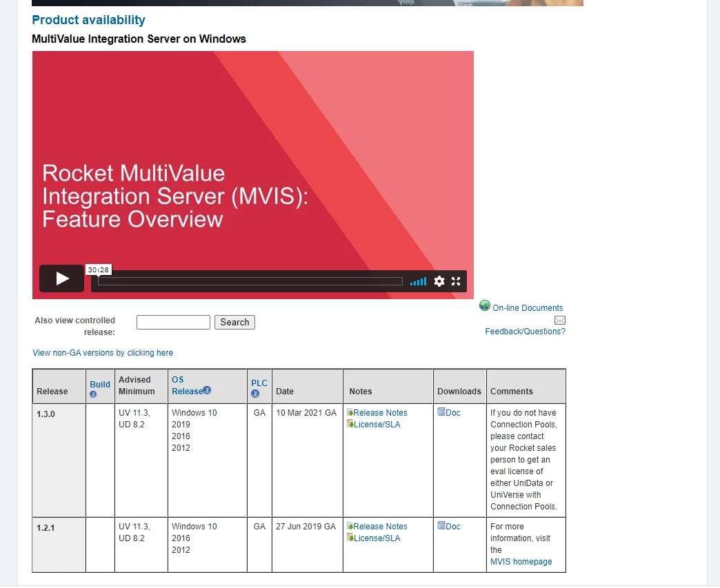Viewport: 720px width, 588px height.
Task: Seek within the video progress bar
Action: (x=250, y=281)
